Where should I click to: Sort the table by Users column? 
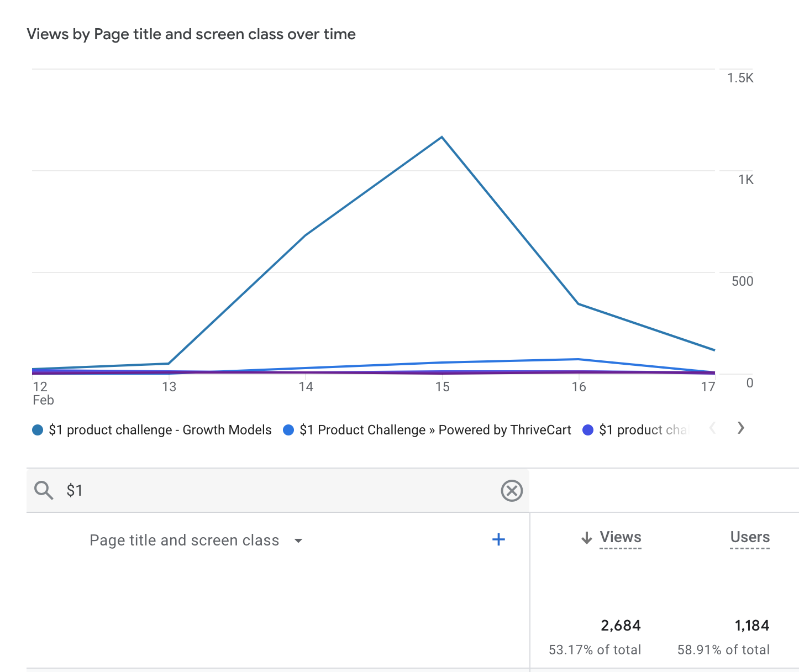(x=750, y=537)
